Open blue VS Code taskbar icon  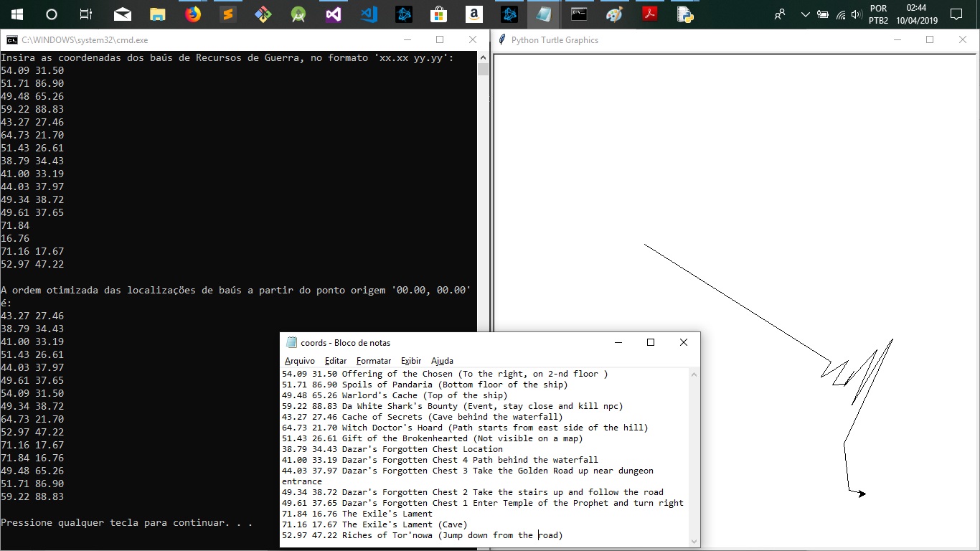click(x=369, y=14)
